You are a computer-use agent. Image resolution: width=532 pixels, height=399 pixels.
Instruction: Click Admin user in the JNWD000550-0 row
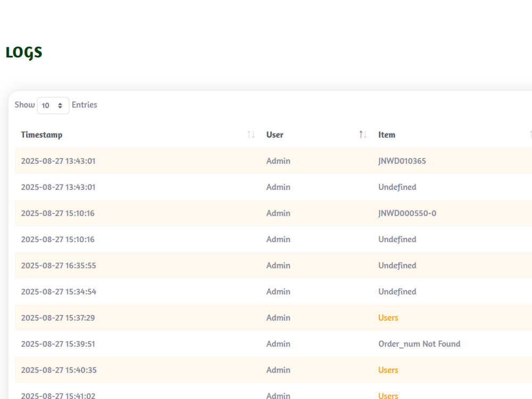278,213
